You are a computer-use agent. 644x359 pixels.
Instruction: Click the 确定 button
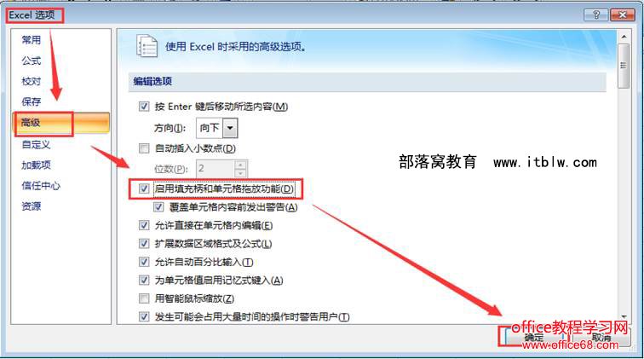coord(534,337)
